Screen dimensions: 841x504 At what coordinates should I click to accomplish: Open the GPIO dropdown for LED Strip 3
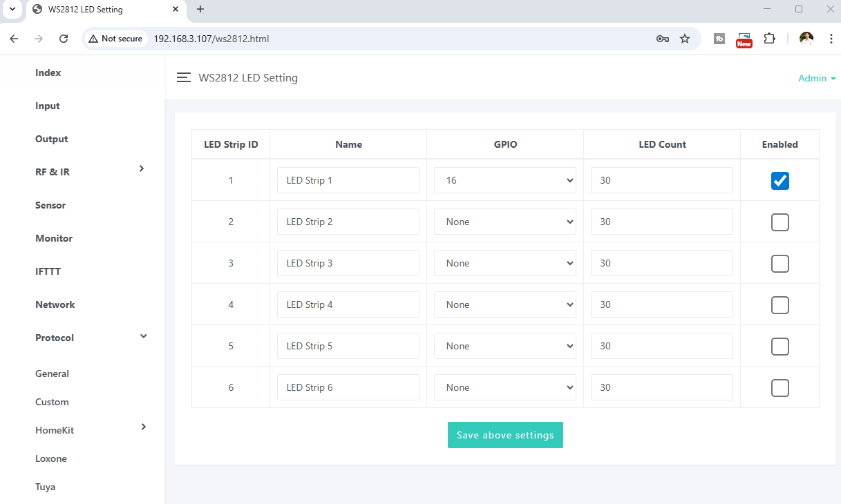[x=504, y=263]
